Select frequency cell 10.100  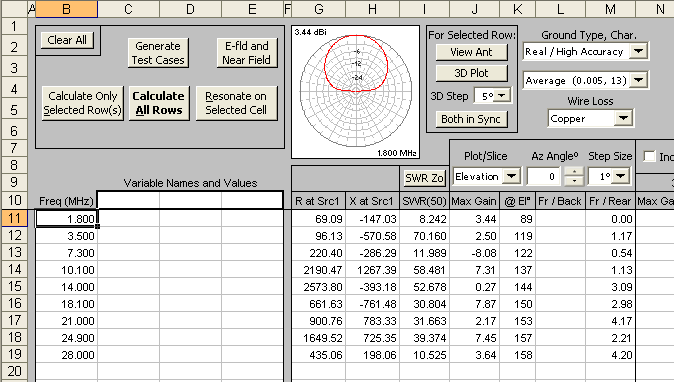[x=66, y=270]
